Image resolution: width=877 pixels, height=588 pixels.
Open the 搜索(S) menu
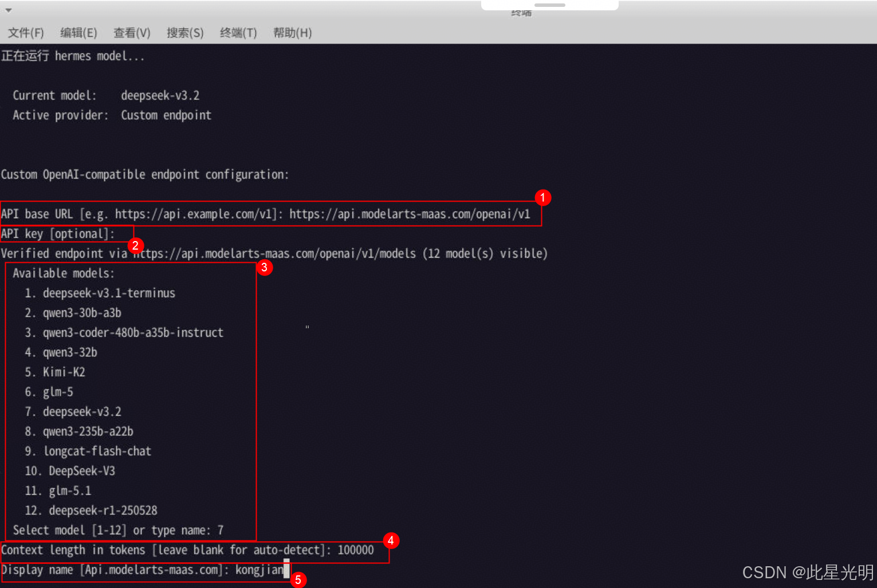pos(185,33)
